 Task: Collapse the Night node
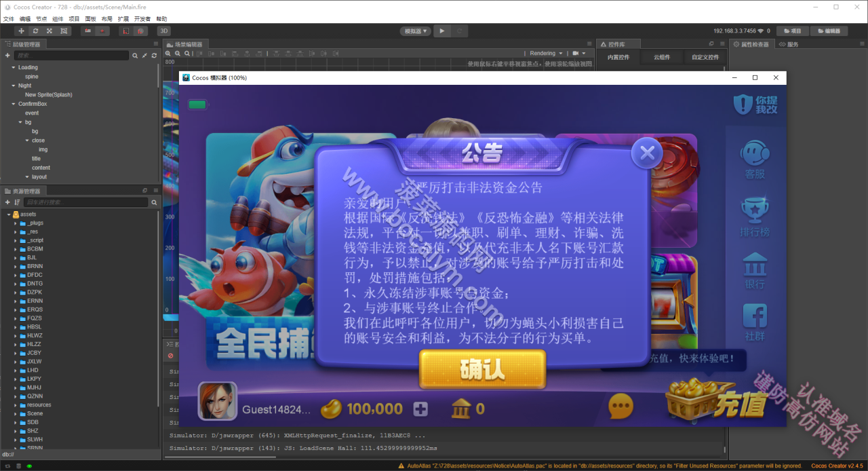click(x=13, y=86)
